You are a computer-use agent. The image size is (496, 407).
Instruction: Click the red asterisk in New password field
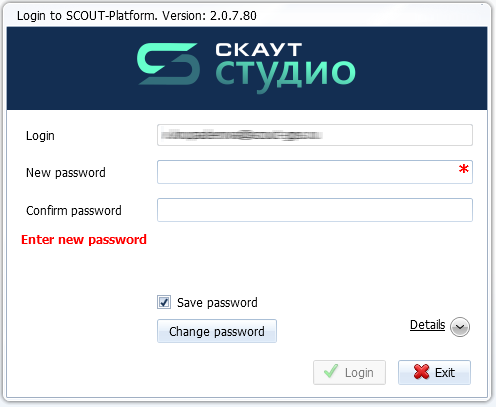[463, 169]
